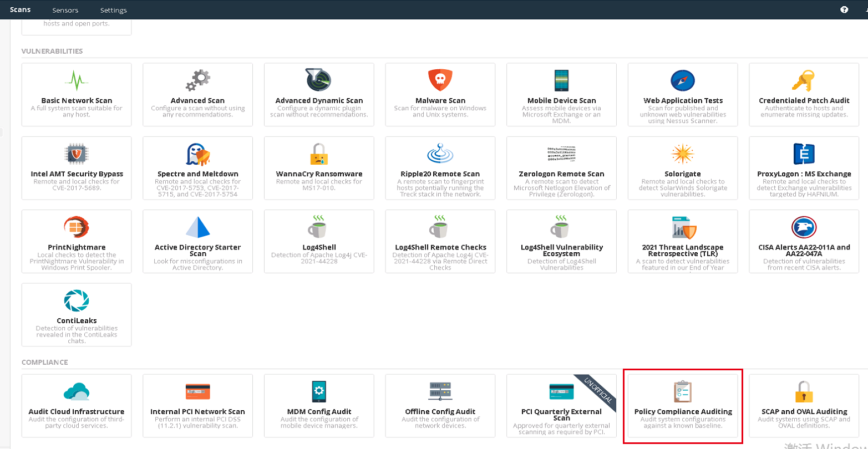Open the Web Application Tests title
Viewport: 868px width, 449px height.
(683, 100)
